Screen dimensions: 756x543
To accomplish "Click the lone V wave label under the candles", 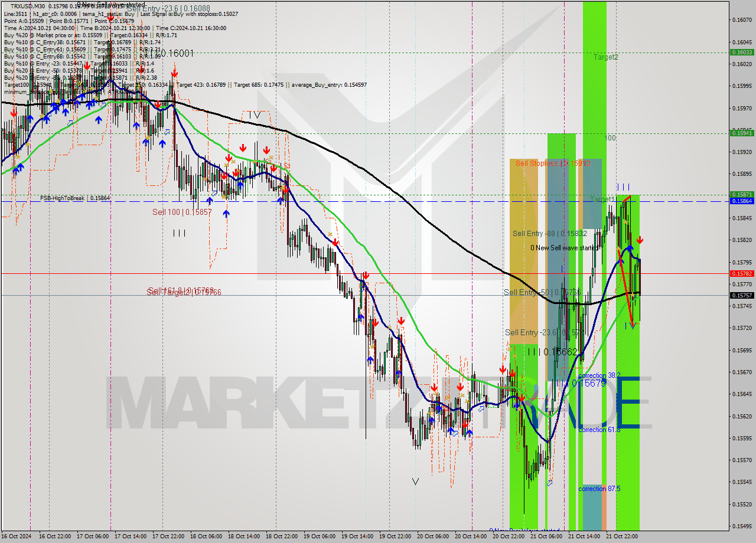I will pos(415,482).
